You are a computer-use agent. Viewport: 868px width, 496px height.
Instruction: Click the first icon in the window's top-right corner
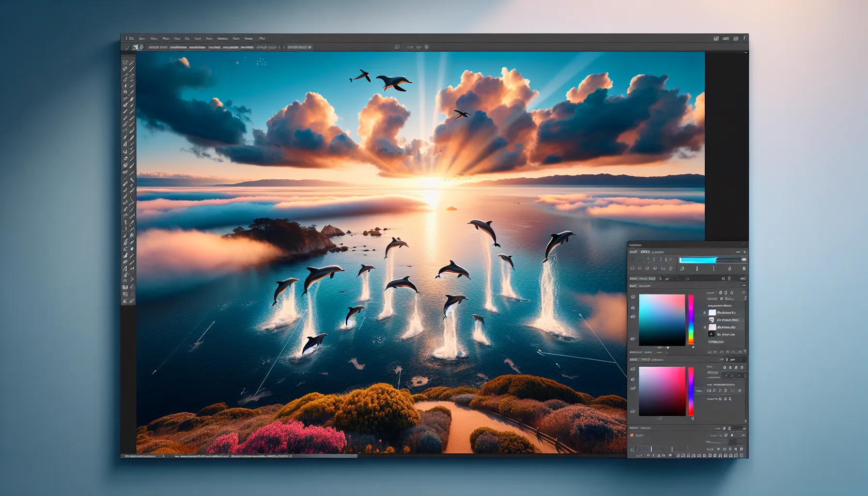click(x=716, y=38)
